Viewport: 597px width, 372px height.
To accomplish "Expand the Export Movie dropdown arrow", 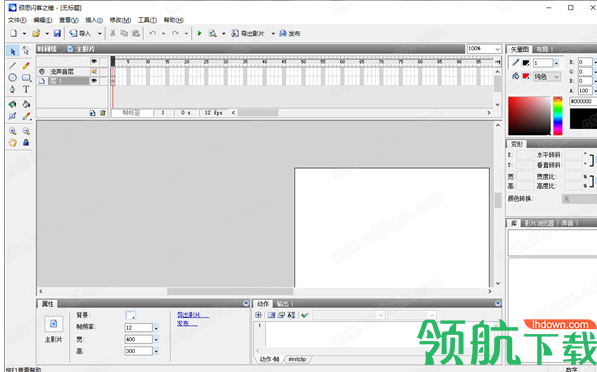I will tap(273, 34).
